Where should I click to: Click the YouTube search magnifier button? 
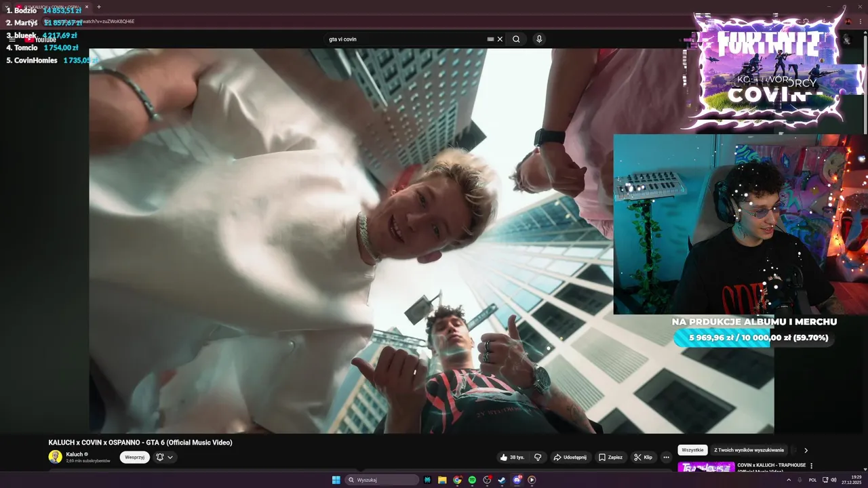(516, 39)
